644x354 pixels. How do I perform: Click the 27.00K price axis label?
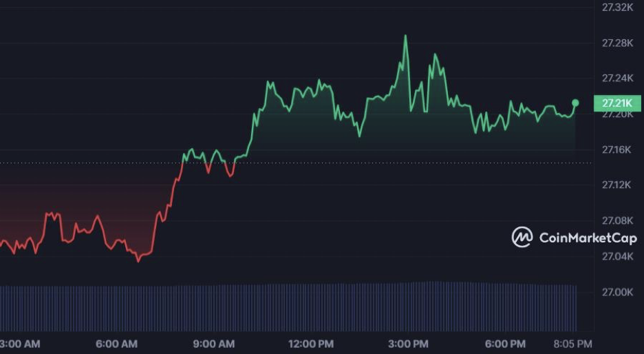tap(617, 292)
